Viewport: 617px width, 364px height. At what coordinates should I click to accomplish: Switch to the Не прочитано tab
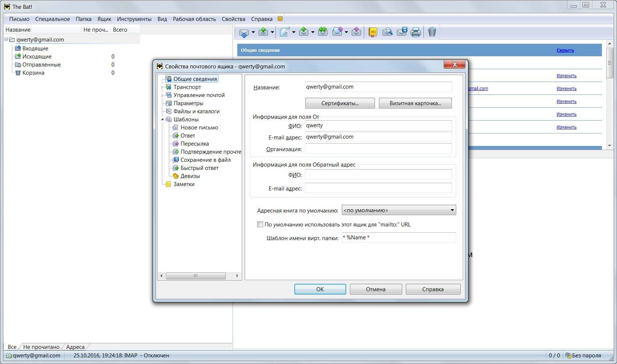(x=41, y=347)
